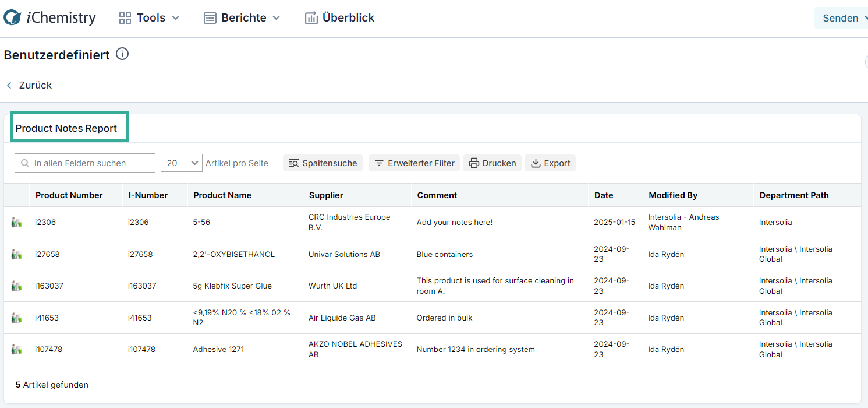Click the surface cleaning in room A comment

(x=495, y=286)
